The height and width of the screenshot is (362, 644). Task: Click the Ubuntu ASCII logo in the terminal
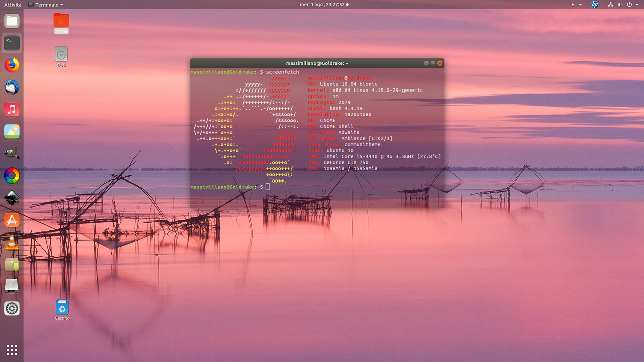pos(246,130)
